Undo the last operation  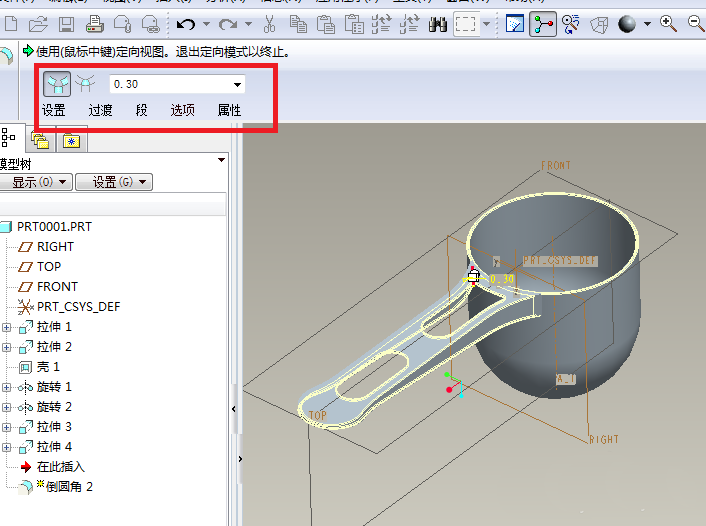click(x=186, y=24)
